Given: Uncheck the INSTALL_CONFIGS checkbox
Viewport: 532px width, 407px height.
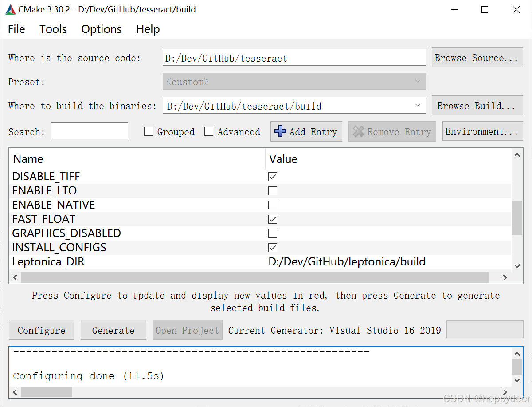Looking at the screenshot, I should 273,248.
